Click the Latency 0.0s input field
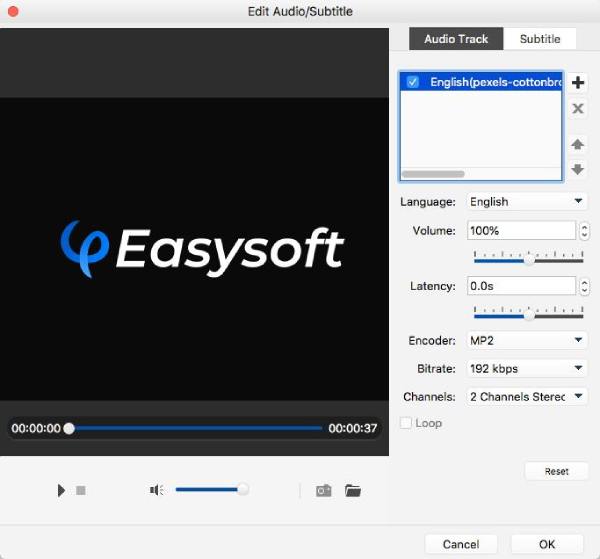The width and height of the screenshot is (600, 559). pyautogui.click(x=521, y=286)
